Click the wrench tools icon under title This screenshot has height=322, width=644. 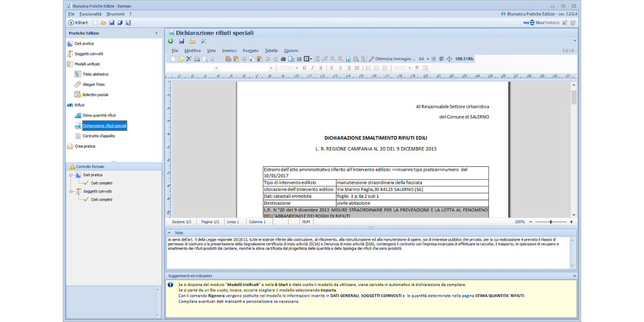(203, 41)
